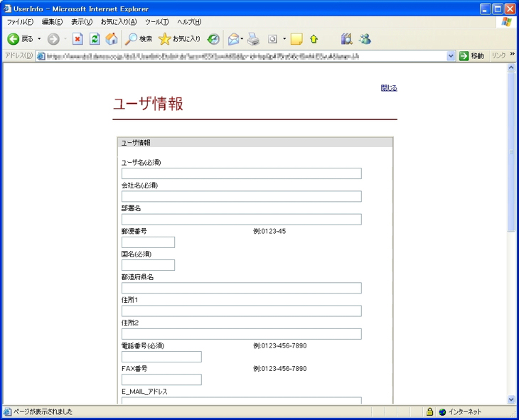
Task: Expand the toolbar overflow chevron next to リンク
Action: (x=512, y=55)
